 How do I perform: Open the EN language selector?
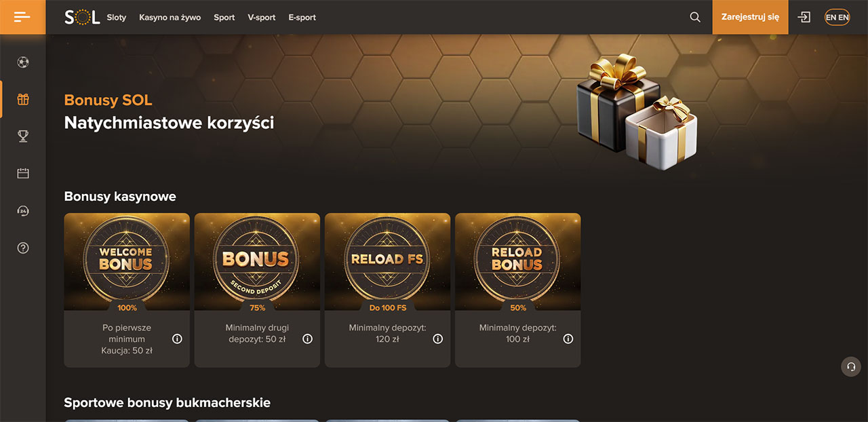tap(837, 18)
